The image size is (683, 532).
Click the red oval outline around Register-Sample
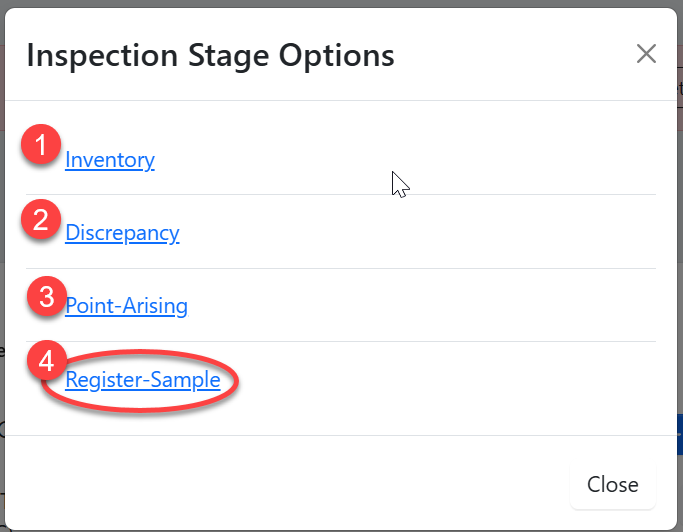point(236,383)
